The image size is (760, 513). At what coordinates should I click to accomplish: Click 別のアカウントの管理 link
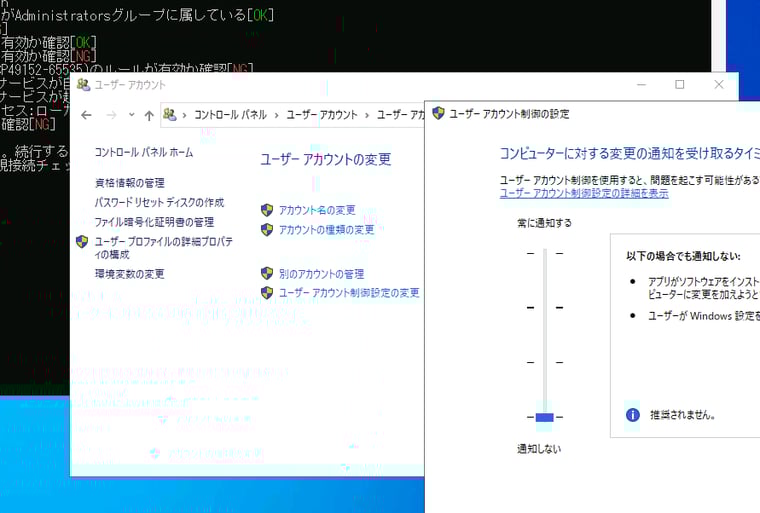[x=321, y=274]
